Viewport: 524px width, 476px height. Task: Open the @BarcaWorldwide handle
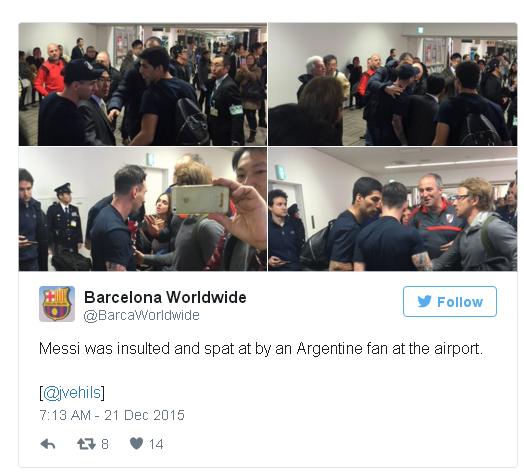(x=141, y=315)
